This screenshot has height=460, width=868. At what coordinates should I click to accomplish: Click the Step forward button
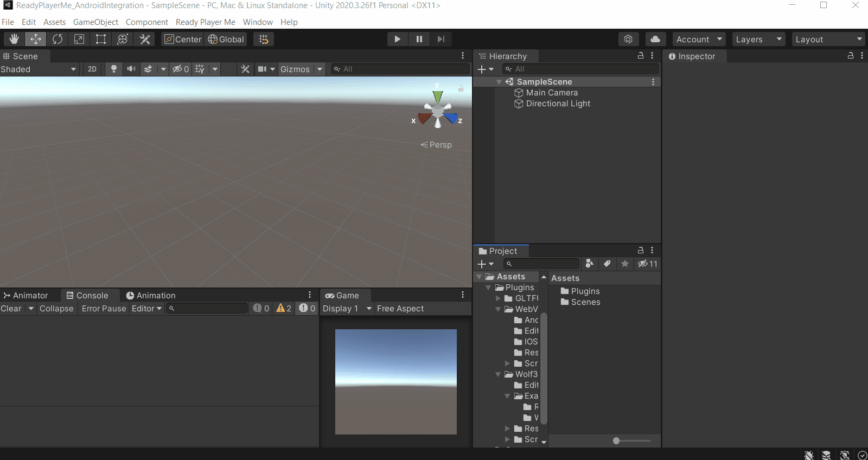point(441,39)
